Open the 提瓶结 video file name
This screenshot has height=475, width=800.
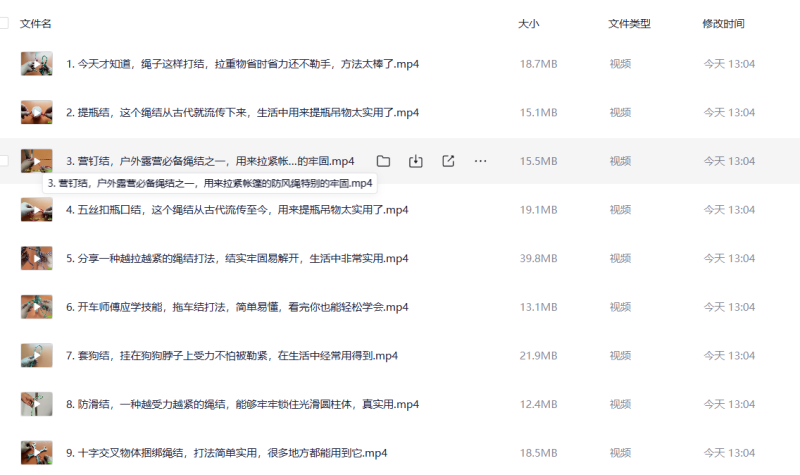[x=241, y=112]
